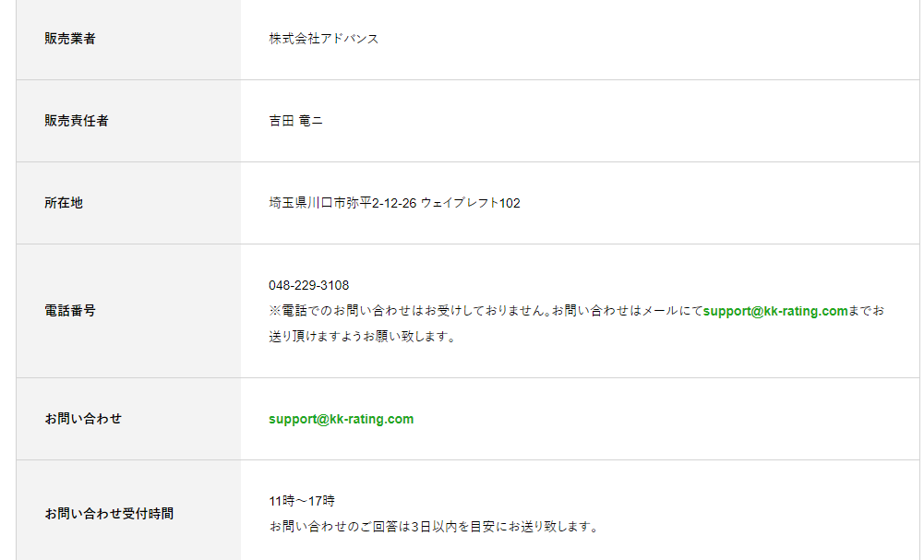Click the address 埼玉県川口市弥平2-12-26 text
Image resolution: width=924 pixels, height=560 pixels.
pyautogui.click(x=342, y=203)
